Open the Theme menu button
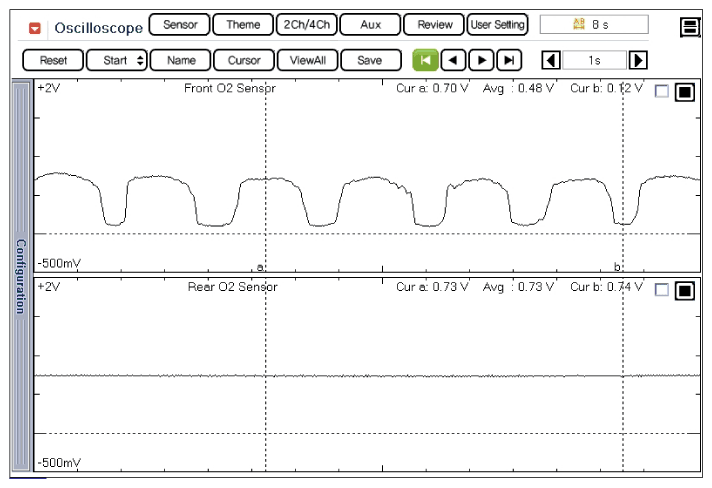 pos(242,25)
